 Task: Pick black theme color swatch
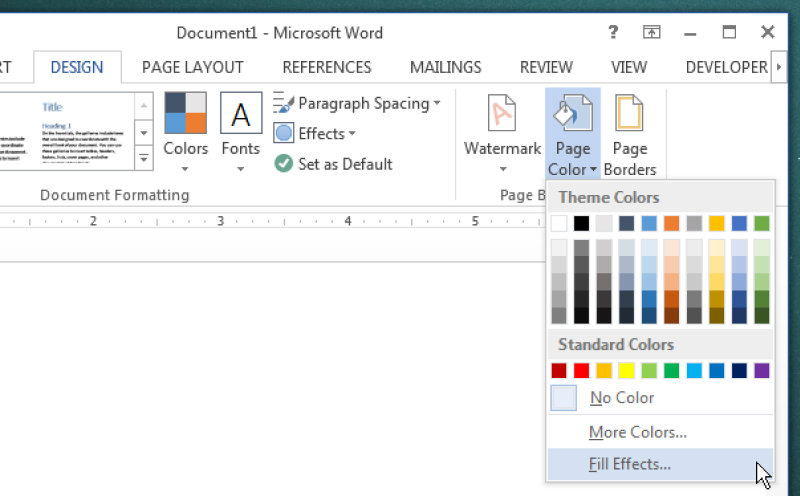coord(581,223)
